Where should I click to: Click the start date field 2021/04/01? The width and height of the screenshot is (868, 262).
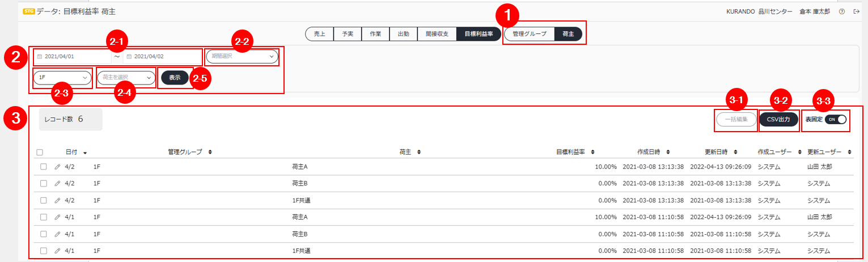(72, 57)
